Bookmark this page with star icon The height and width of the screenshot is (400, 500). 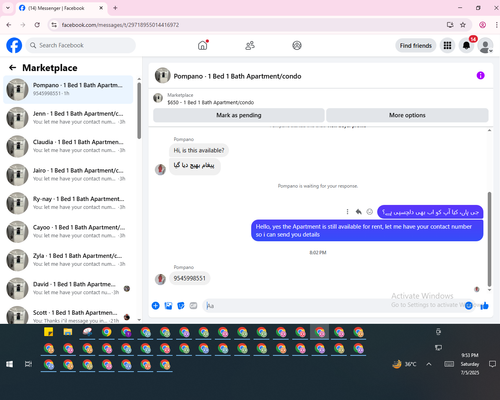(463, 25)
